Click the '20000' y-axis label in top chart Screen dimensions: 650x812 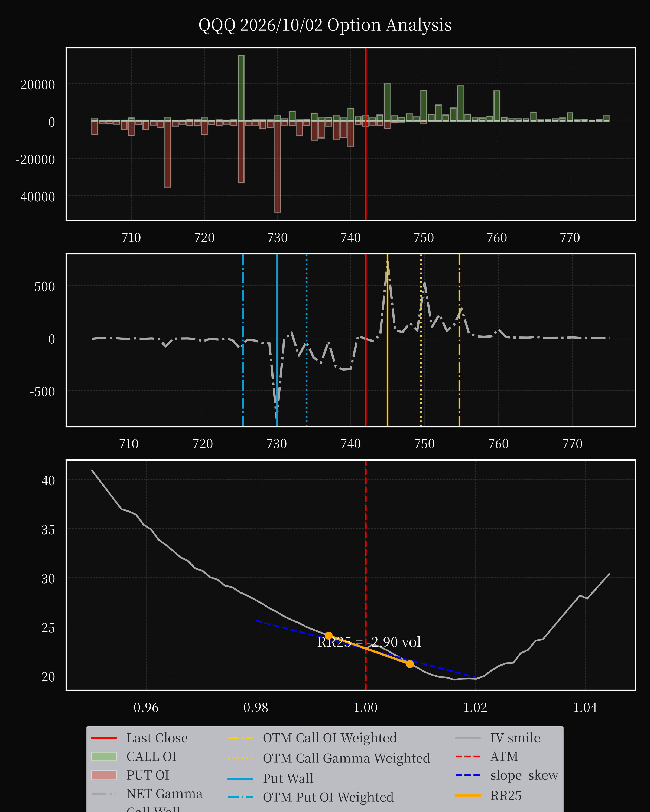coord(38,85)
